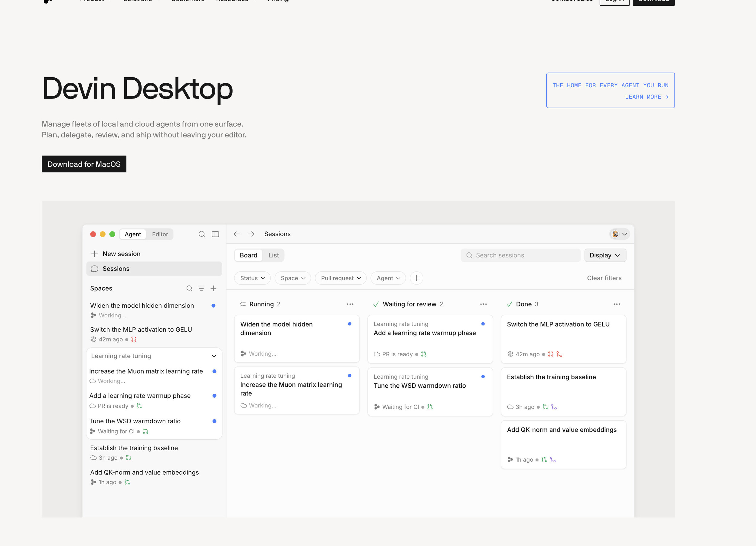This screenshot has height=546, width=756.
Task: Open the Add QK-norm and value embeddings card
Action: tap(563, 445)
